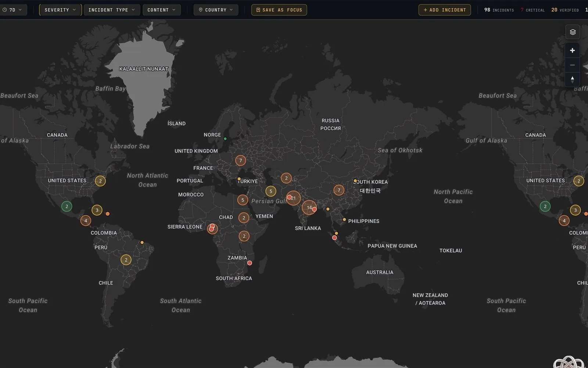The width and height of the screenshot is (588, 368).
Task: Zoom out with the minus button
Action: [572, 65]
